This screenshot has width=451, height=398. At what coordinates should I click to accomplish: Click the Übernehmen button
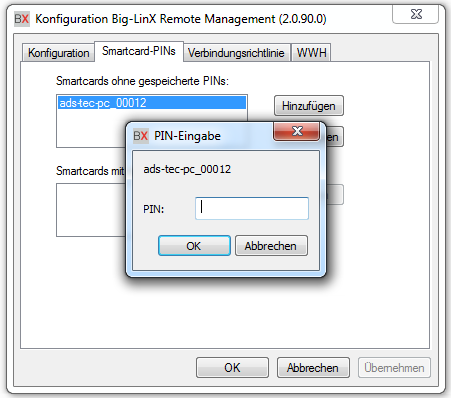click(x=394, y=367)
